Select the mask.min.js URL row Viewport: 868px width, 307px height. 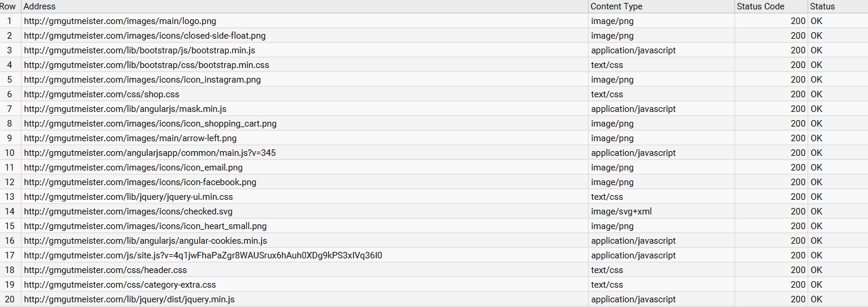125,109
